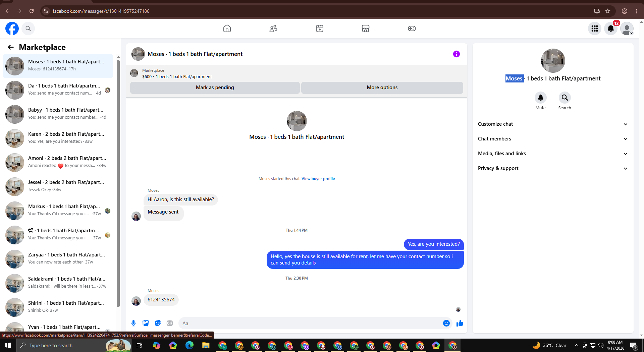Click the site information icon in address bar

[46, 11]
